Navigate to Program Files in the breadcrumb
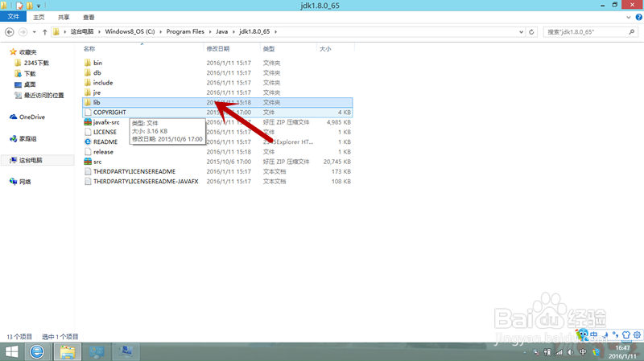The image size is (644, 361). click(185, 31)
